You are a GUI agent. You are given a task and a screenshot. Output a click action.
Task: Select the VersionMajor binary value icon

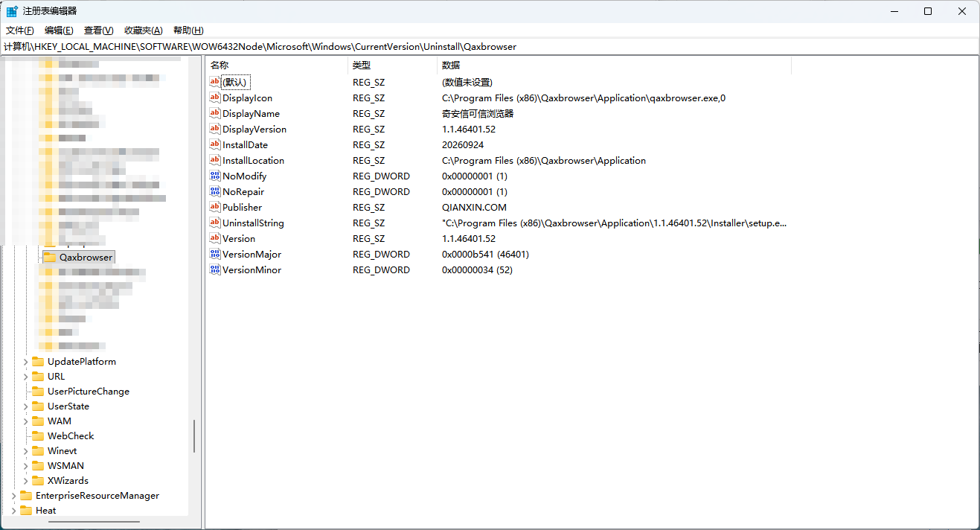coord(215,254)
